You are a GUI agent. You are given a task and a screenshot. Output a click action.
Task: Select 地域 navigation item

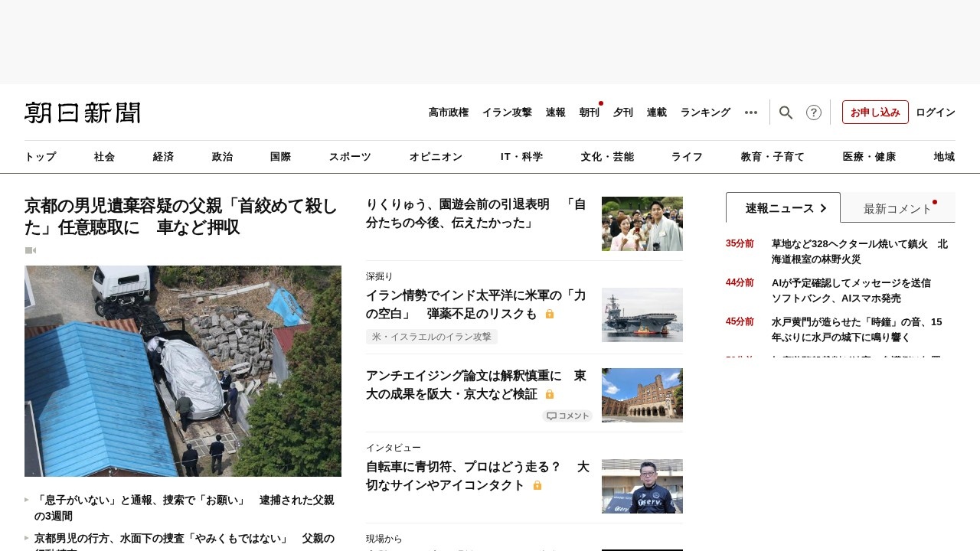pos(944,157)
